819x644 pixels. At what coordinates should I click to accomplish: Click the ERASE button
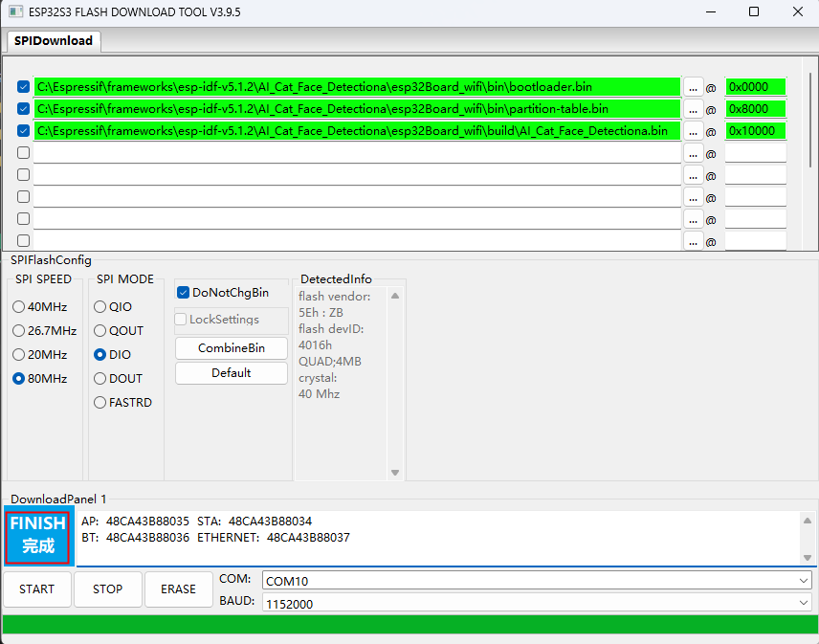click(178, 589)
